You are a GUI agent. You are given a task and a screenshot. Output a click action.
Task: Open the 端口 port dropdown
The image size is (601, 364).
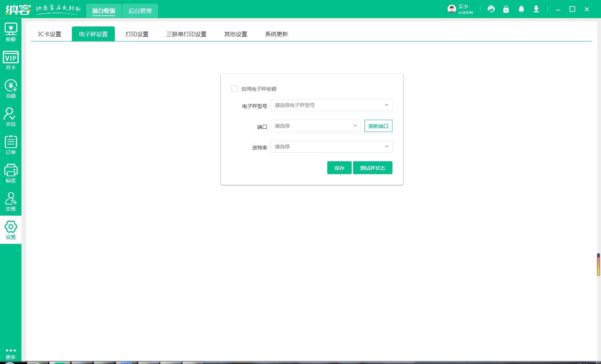click(x=316, y=126)
